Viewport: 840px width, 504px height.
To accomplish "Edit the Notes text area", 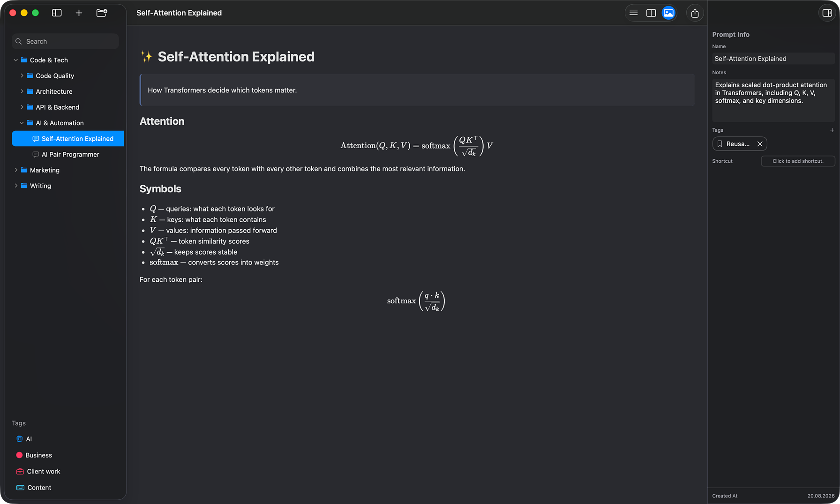I will point(773,100).
